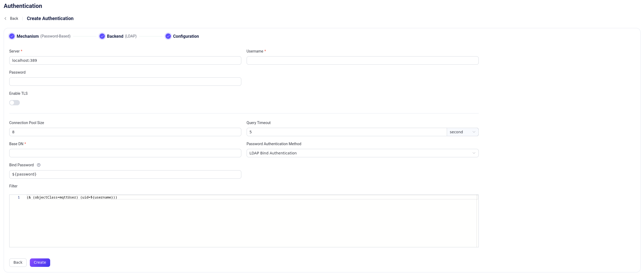
Task: Click the Backend step checkmark icon
Action: click(102, 36)
